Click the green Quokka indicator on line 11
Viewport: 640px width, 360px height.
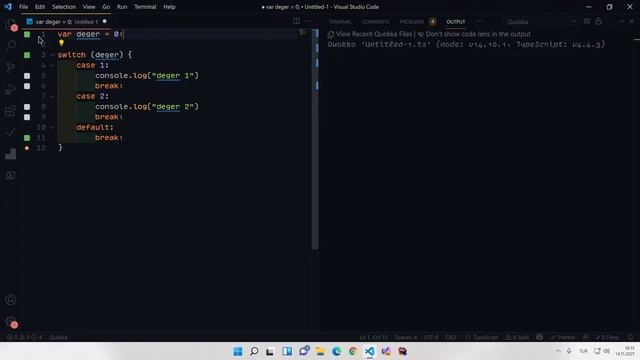(x=27, y=138)
